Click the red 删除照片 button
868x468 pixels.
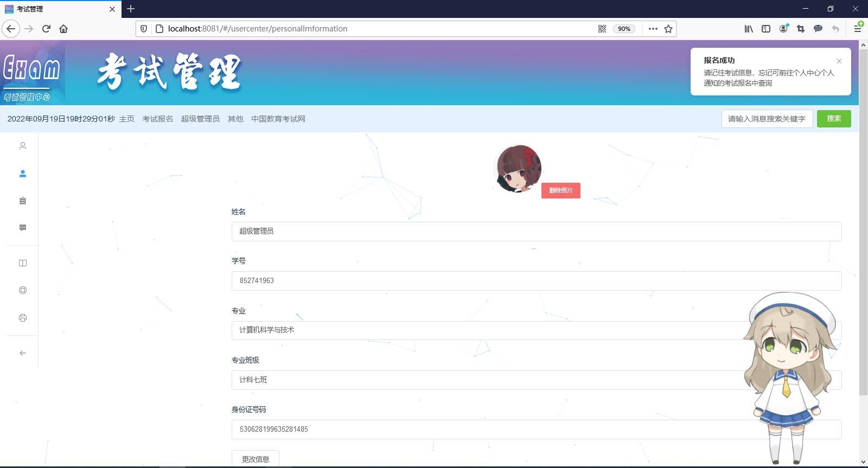coord(561,190)
